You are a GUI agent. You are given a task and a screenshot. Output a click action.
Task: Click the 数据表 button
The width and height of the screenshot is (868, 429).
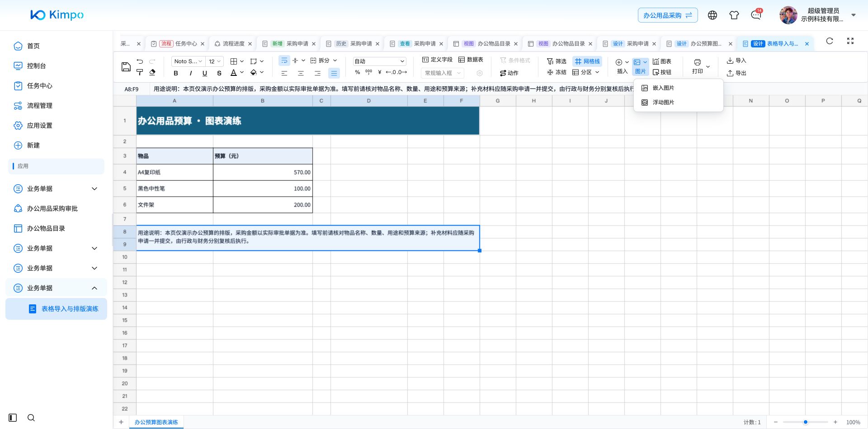[471, 60]
